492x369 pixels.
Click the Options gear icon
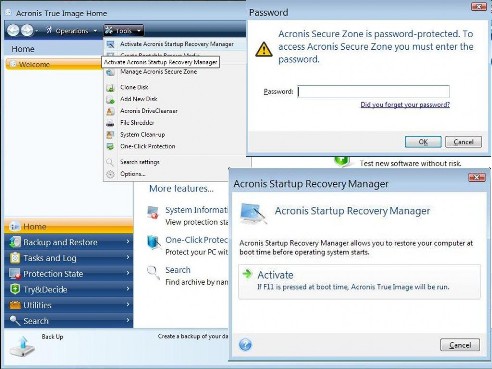110,174
